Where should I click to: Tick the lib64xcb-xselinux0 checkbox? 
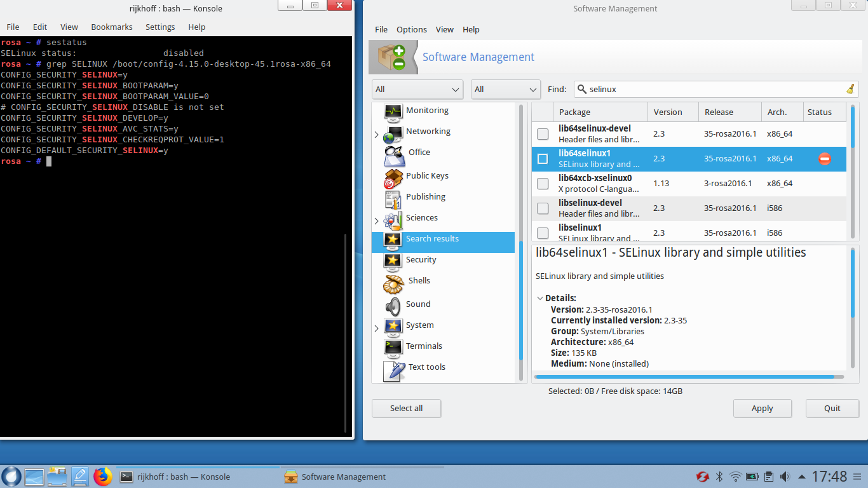(x=543, y=184)
